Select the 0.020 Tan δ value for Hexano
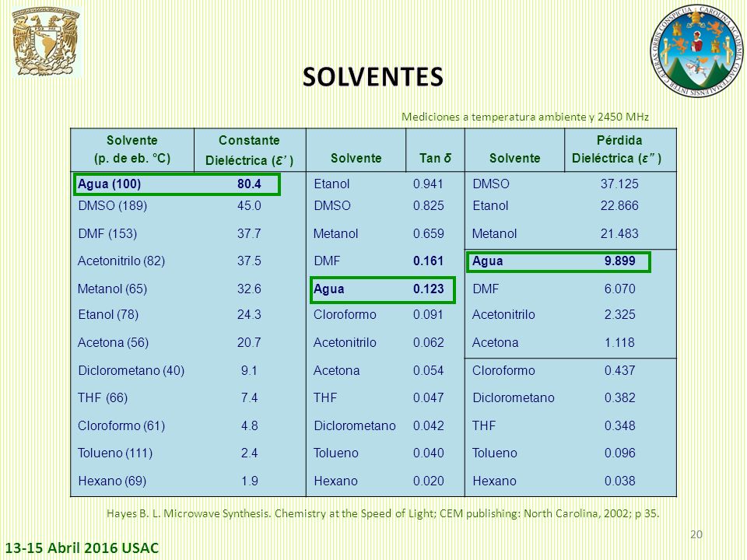The height and width of the screenshot is (560, 747). (428, 481)
